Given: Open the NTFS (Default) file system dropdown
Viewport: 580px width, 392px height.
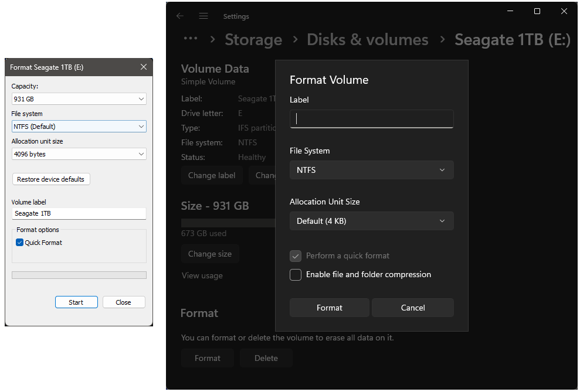Looking at the screenshot, I should [79, 127].
